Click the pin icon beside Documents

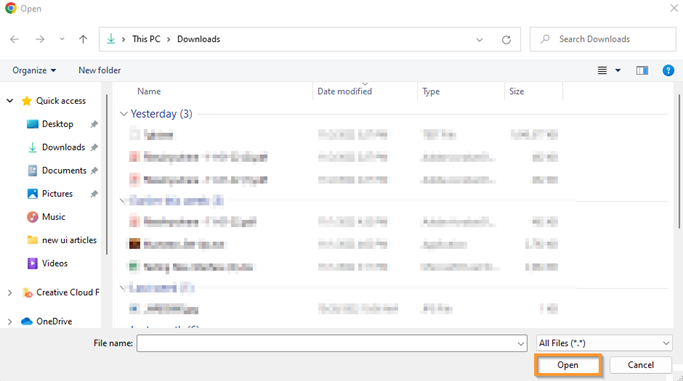94,171
